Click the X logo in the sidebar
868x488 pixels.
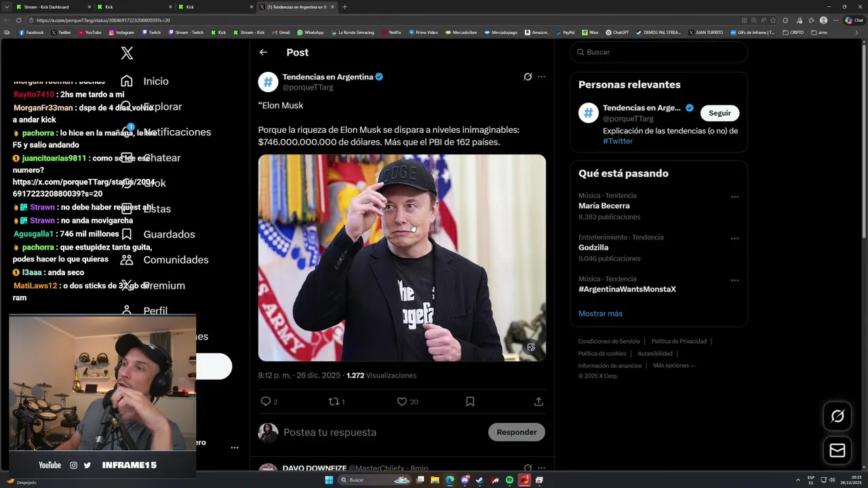click(x=127, y=53)
